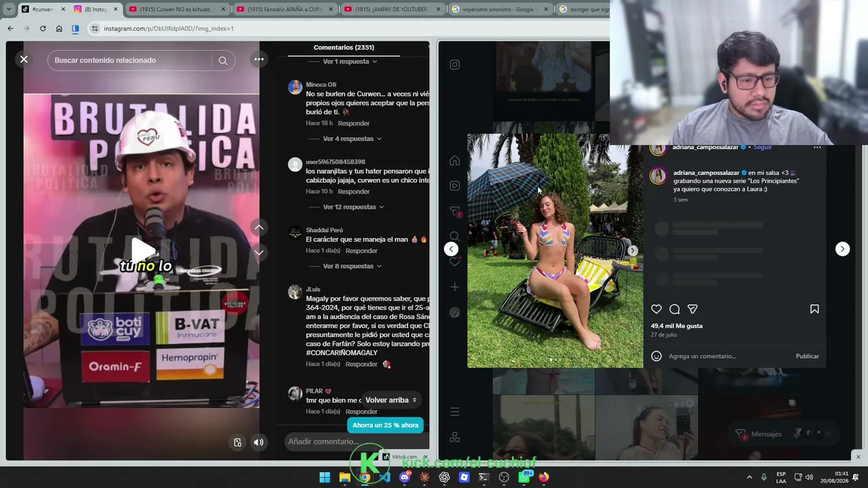Switch to the voyerismo sinonimo Google tab

(x=500, y=9)
